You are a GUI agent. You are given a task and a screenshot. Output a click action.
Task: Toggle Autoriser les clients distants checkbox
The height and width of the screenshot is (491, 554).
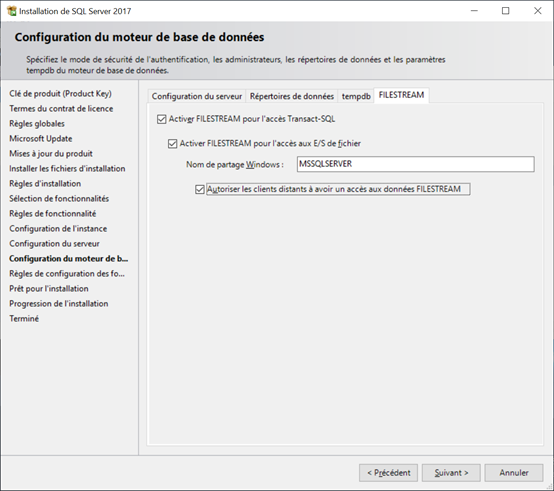click(200, 189)
